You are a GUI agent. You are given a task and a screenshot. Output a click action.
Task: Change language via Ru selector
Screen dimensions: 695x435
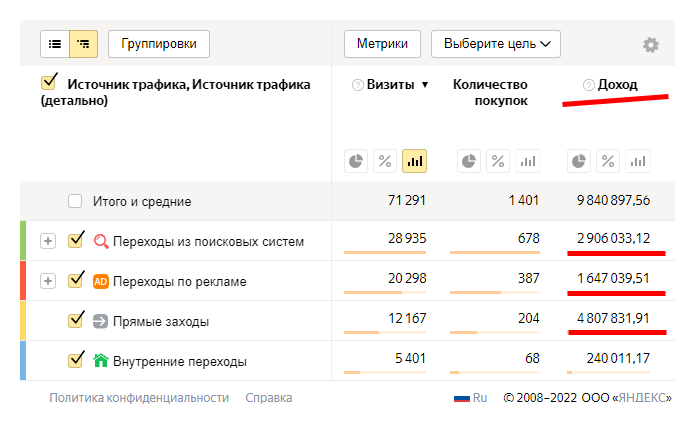470,398
